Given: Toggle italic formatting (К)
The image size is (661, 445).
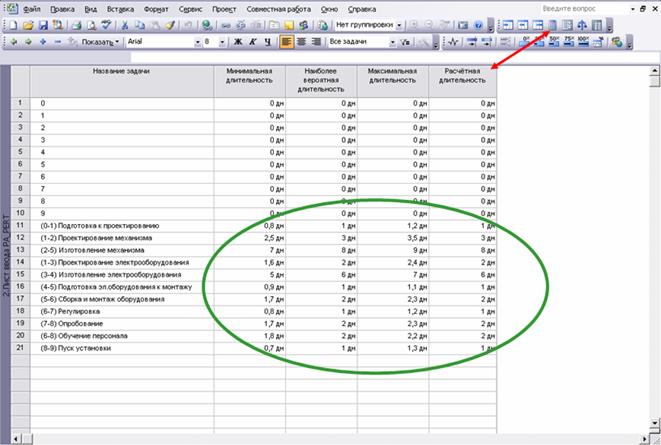Looking at the screenshot, I should (253, 43).
